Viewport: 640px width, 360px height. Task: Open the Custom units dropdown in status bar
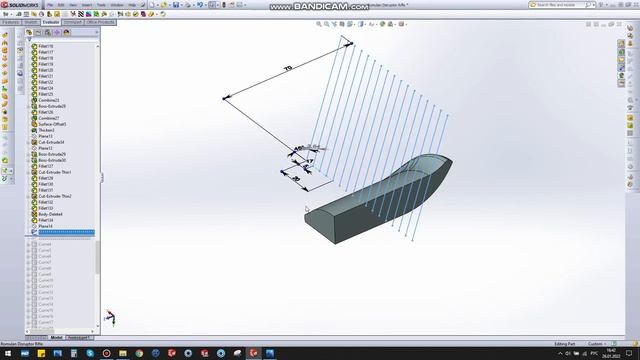coord(597,344)
